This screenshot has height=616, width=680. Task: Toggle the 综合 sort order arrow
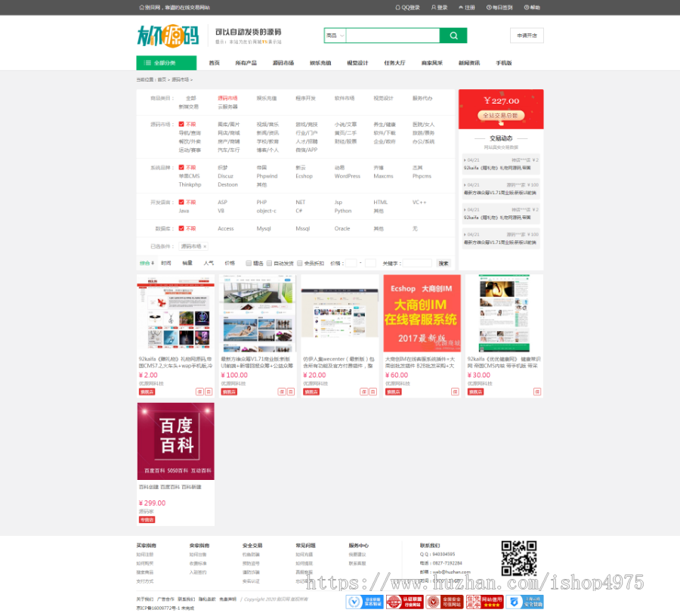(x=153, y=263)
